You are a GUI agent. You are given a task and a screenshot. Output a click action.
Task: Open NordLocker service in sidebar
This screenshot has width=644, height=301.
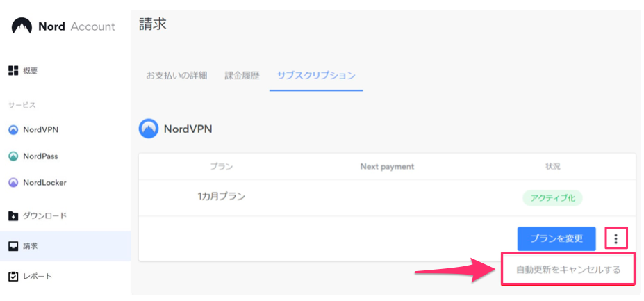coord(44,182)
